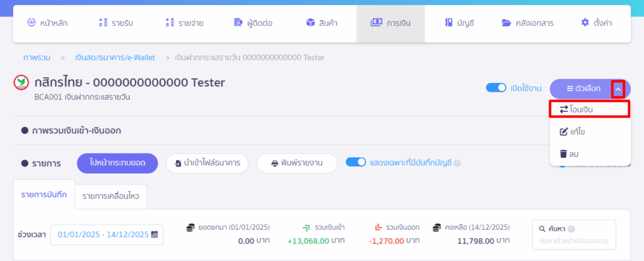The width and height of the screenshot is (644, 261).
Task: Open คลังเอกสาร document library menu
Action: click(528, 23)
